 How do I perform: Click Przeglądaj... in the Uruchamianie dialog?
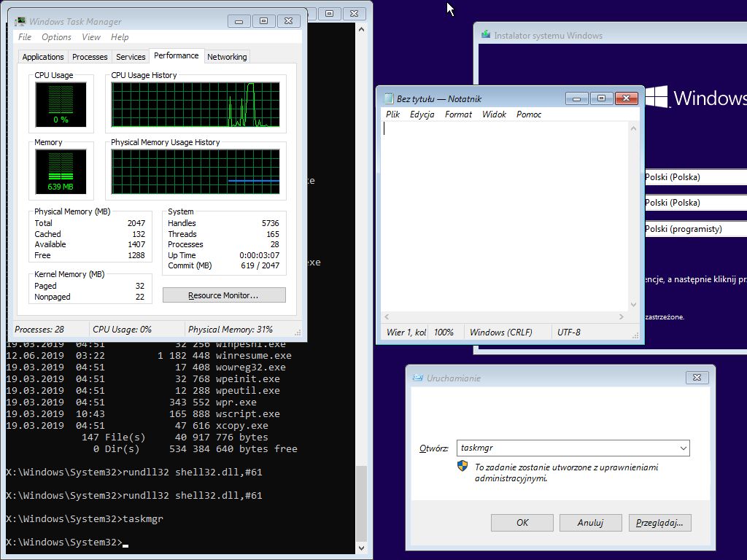tap(659, 523)
